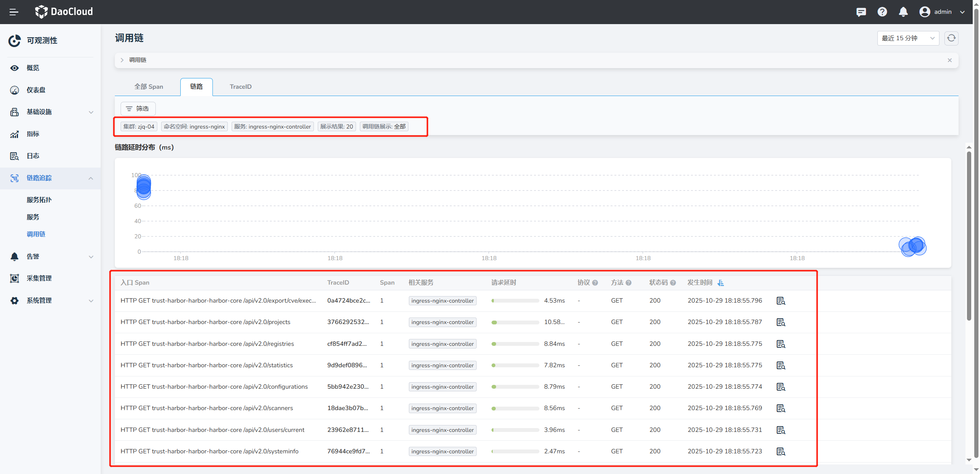980x474 pixels.
Task: Click the 协议 column help tooltip icon
Action: (595, 282)
